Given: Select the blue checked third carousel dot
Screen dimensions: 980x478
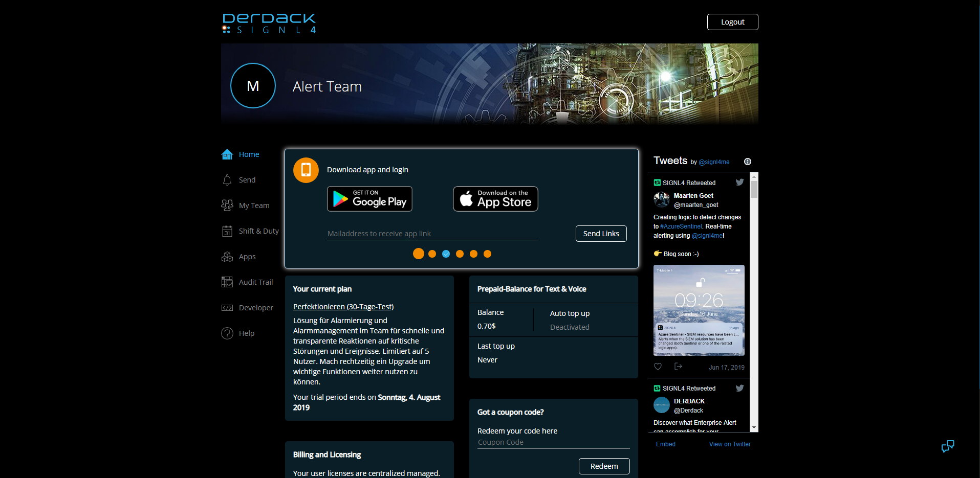Looking at the screenshot, I should tap(446, 254).
